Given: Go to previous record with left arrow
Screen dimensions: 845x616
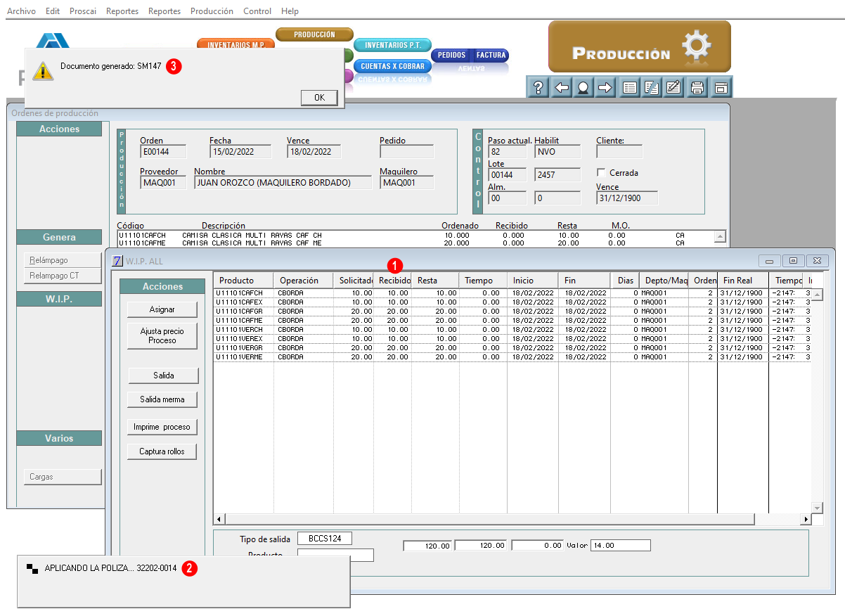Looking at the screenshot, I should (561, 88).
